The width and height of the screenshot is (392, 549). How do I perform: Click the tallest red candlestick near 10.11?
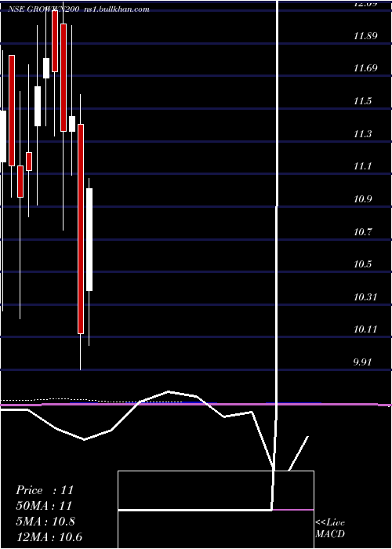[x=81, y=229]
